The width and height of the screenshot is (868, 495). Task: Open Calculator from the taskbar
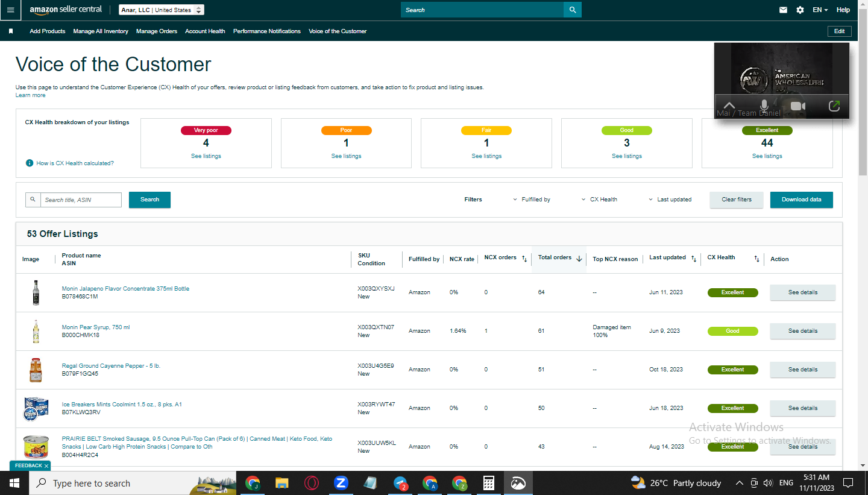point(489,483)
